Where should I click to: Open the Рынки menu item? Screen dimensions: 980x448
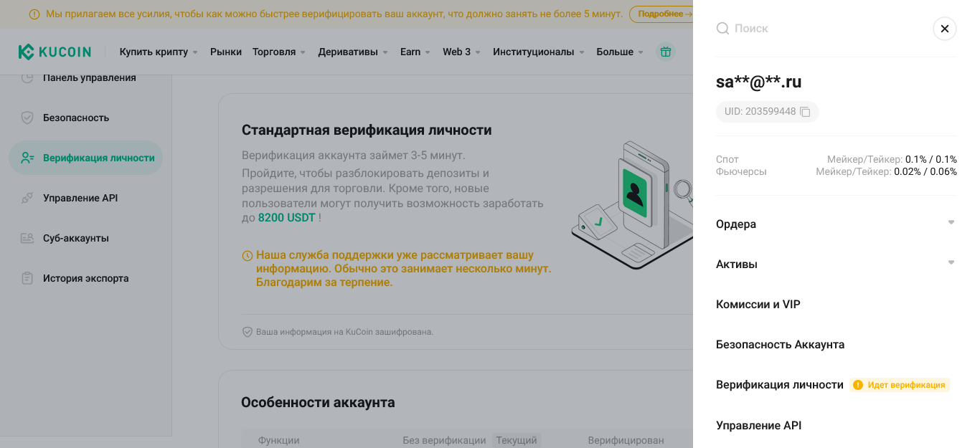coord(226,52)
